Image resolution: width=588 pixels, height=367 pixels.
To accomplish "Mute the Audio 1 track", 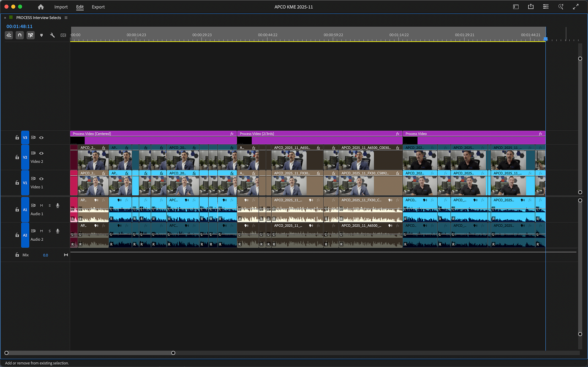I will click(x=41, y=205).
